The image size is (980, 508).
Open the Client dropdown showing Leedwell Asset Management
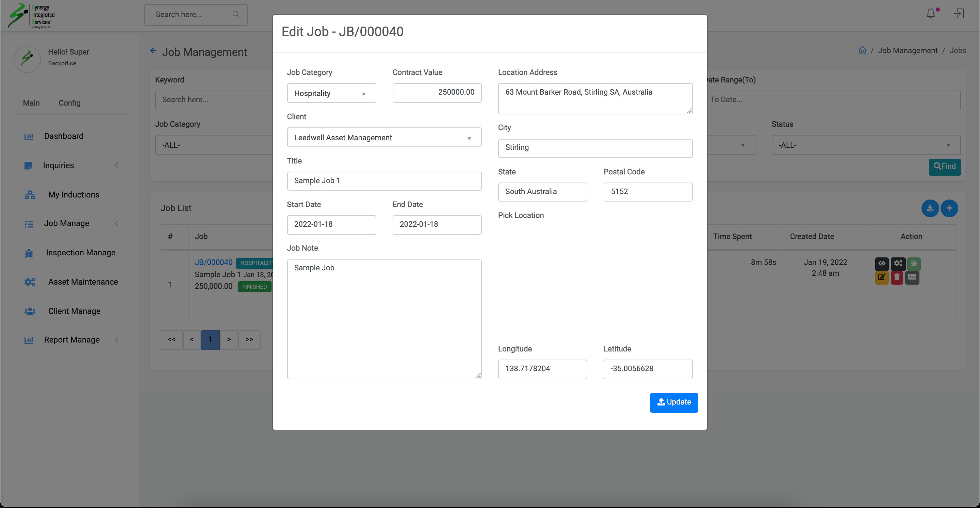(384, 138)
